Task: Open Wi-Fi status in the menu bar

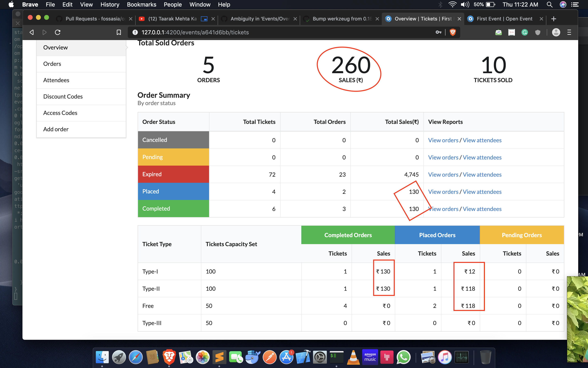Action: [452, 4]
